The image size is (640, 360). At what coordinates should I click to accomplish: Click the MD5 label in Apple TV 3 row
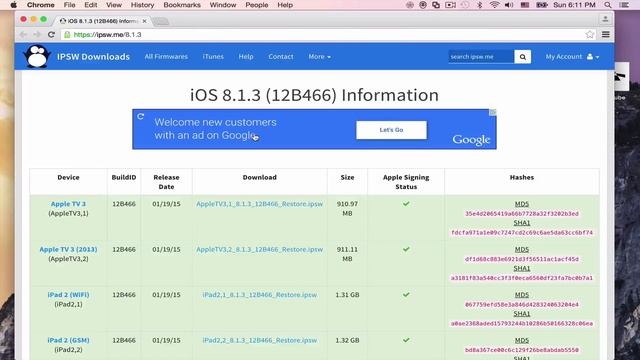tap(522, 204)
